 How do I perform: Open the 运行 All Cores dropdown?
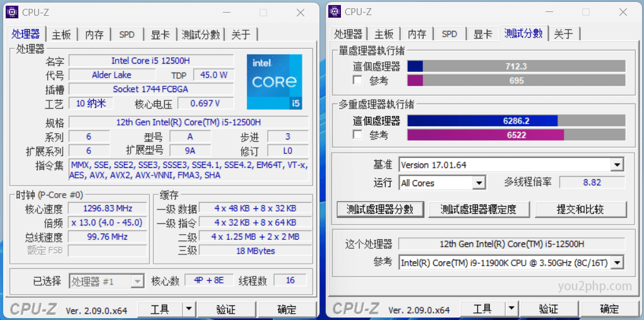[x=479, y=183]
